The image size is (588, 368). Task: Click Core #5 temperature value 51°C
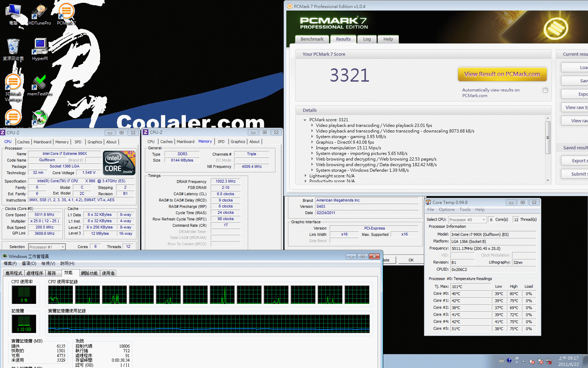coord(471,329)
